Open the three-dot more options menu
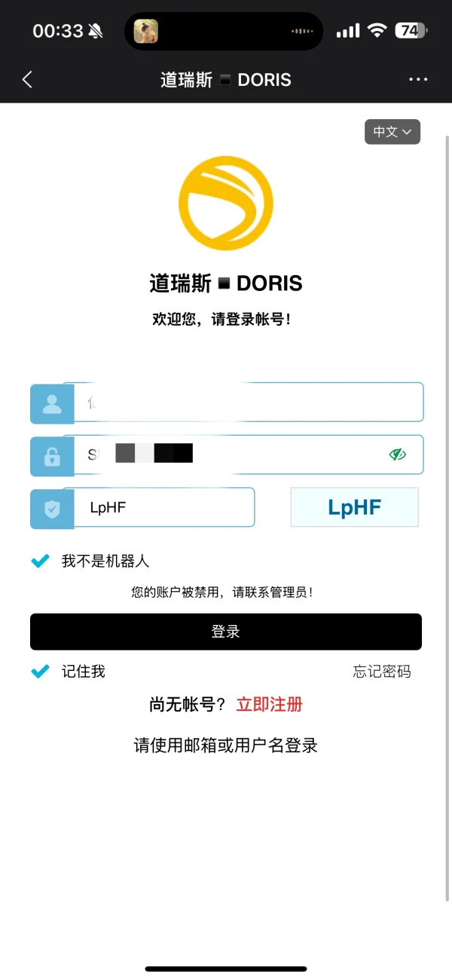Screen dimensions: 452x980 [418, 80]
